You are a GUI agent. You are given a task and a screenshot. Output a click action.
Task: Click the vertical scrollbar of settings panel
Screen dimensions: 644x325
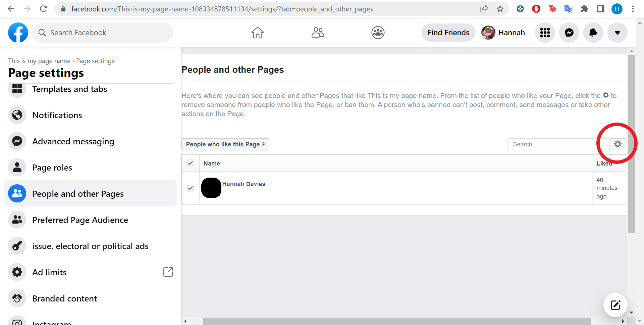tap(631, 144)
